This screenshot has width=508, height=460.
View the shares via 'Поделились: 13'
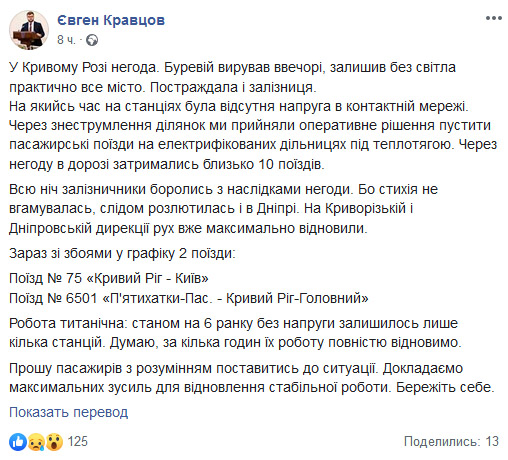point(451,441)
